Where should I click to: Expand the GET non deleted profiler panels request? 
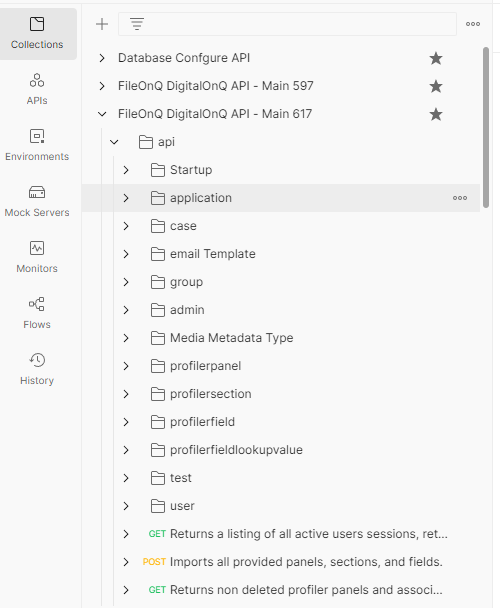coord(126,590)
